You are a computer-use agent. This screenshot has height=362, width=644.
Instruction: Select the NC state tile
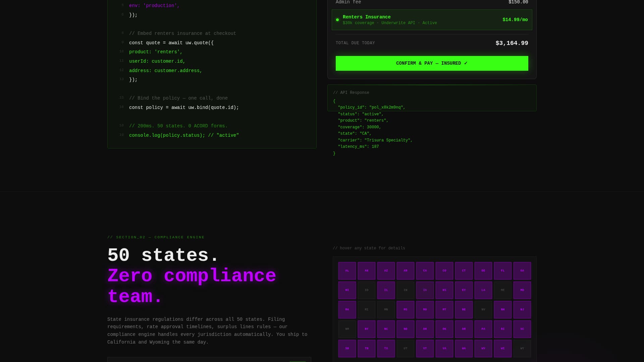(x=386, y=329)
